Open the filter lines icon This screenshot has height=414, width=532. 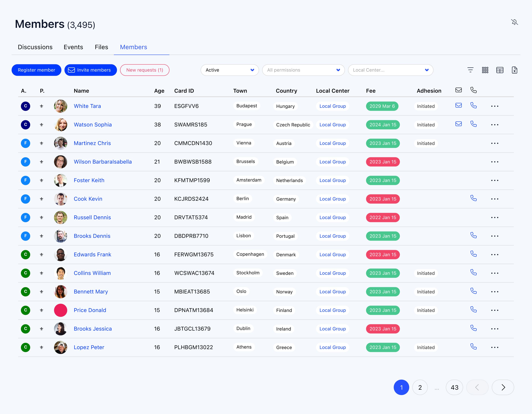click(470, 70)
